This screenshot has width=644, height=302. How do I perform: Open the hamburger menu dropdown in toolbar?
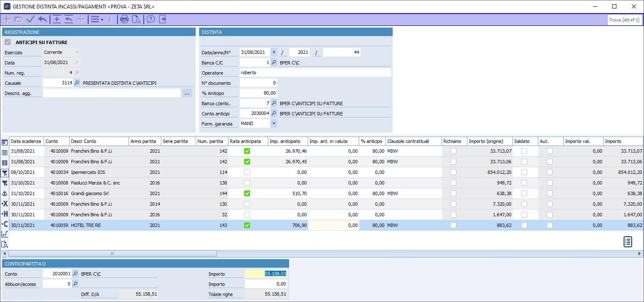(97, 19)
